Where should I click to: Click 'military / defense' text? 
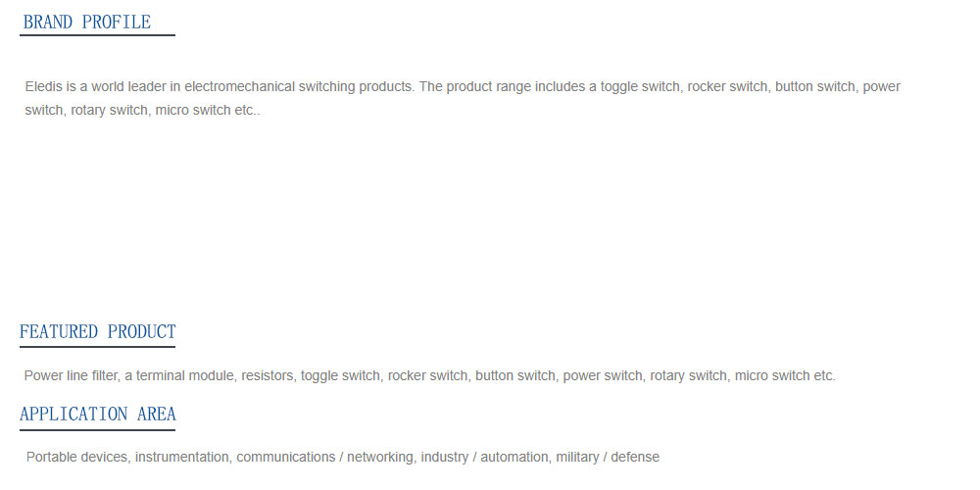608,457
